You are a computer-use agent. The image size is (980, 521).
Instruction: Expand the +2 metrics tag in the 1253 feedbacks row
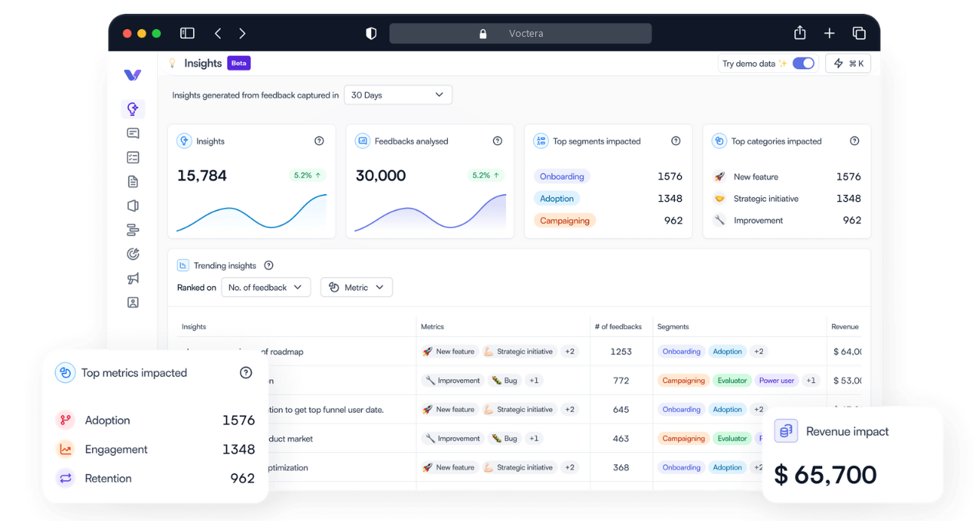tap(570, 351)
